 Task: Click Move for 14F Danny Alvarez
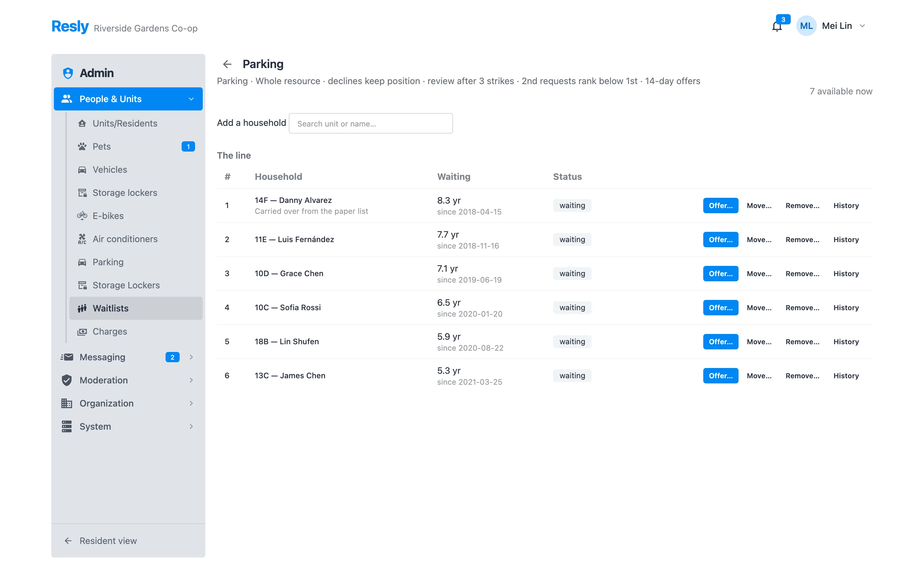(x=759, y=206)
